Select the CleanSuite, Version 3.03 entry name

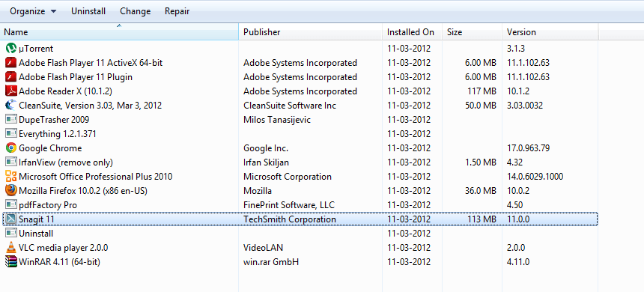click(x=91, y=106)
